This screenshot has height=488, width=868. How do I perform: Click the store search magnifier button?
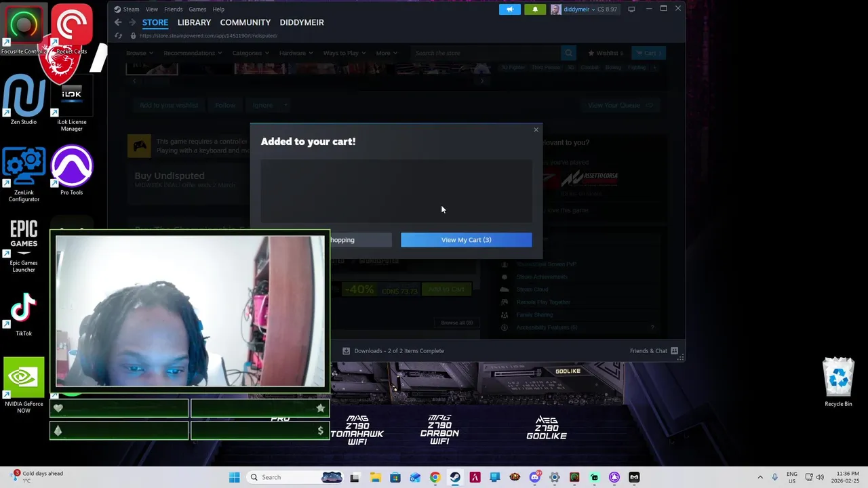point(568,53)
